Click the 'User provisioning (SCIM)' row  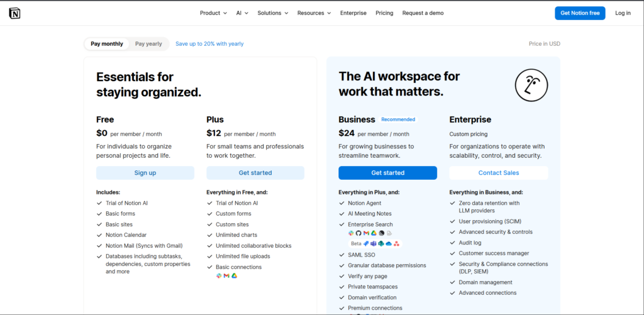tap(490, 221)
